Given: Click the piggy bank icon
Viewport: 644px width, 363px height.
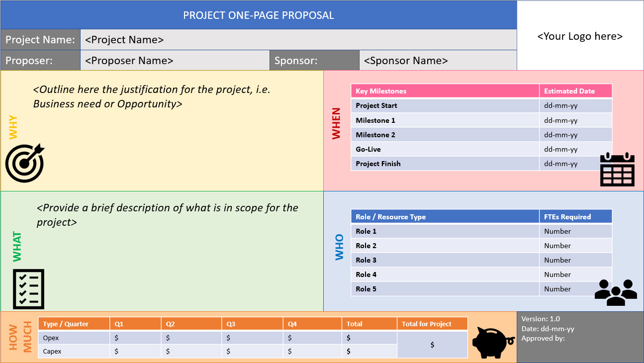Looking at the screenshot, I should (493, 343).
